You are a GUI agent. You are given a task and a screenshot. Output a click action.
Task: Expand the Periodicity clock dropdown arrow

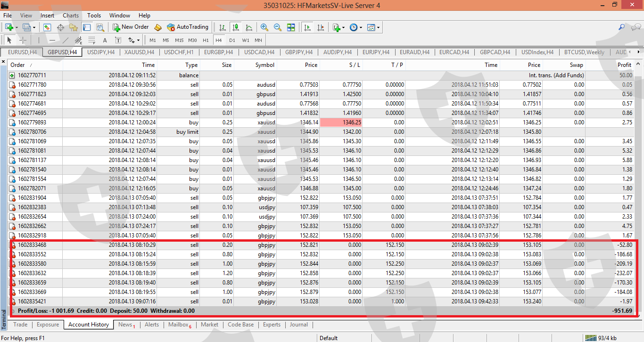[361, 27]
